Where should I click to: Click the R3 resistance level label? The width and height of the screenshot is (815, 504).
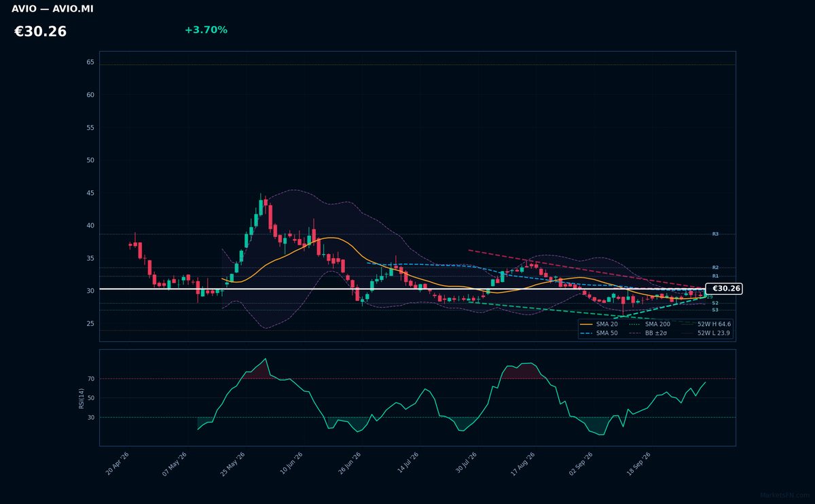(x=715, y=234)
